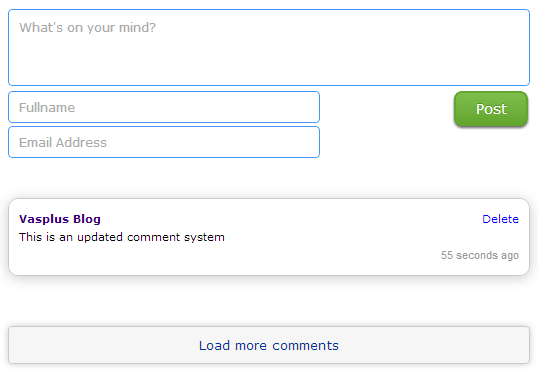Screen dimensions: 538x373
Task: Click the "55 seconds ago" timestamp
Action: [x=480, y=255]
